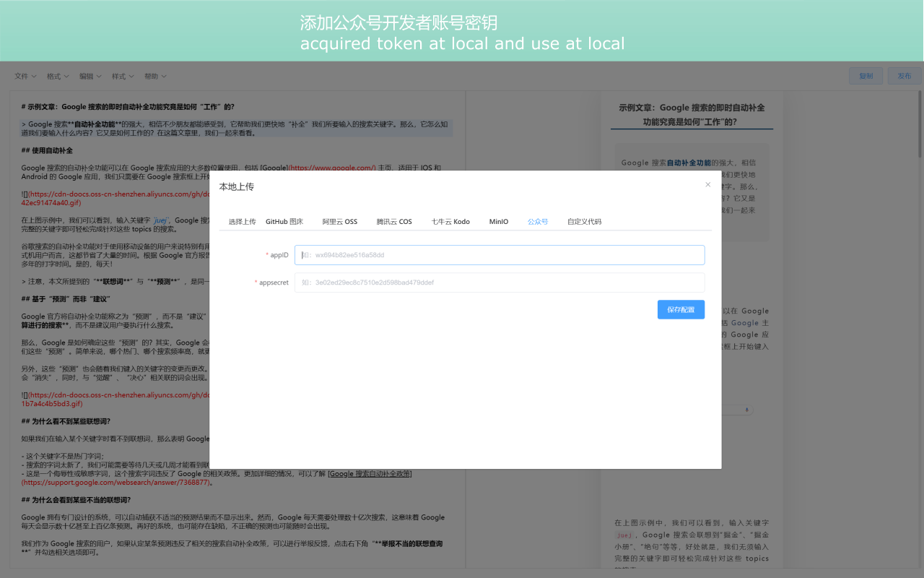
Task: Click the '# 示例文章' title line in the editor
Action: [128, 107]
